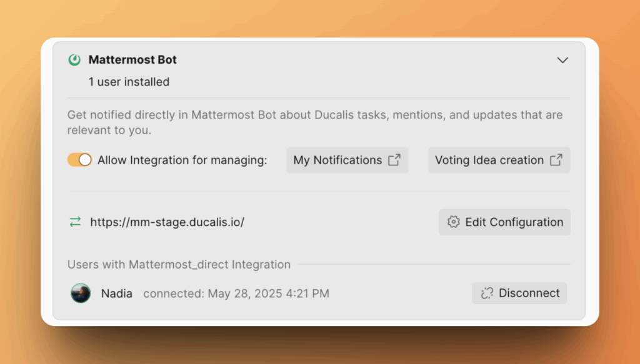Click the green sync arrows icon beside the URL
Image resolution: width=640 pixels, height=364 pixels.
(x=75, y=222)
